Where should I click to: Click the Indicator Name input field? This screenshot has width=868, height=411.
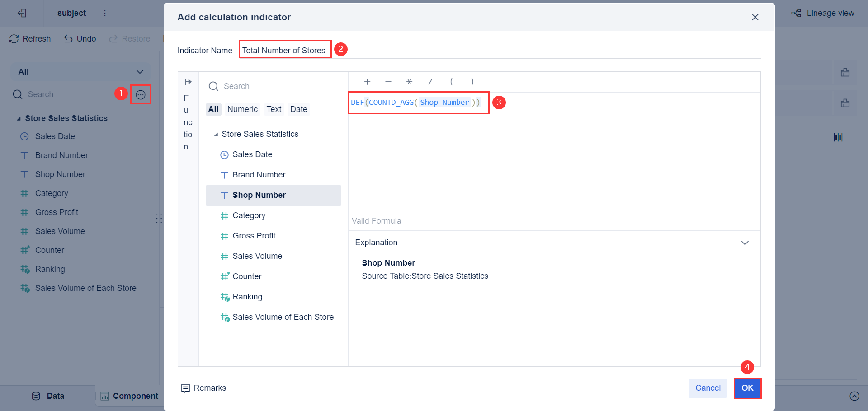pos(285,50)
